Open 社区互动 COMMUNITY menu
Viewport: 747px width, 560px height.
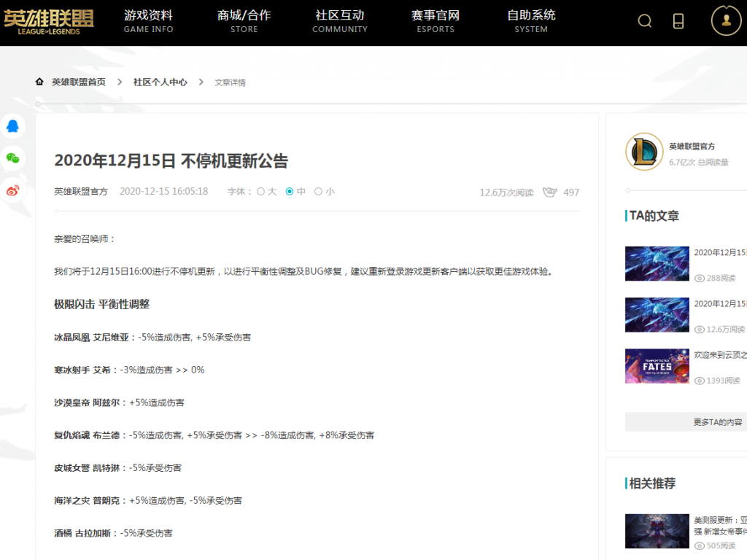coord(340,21)
